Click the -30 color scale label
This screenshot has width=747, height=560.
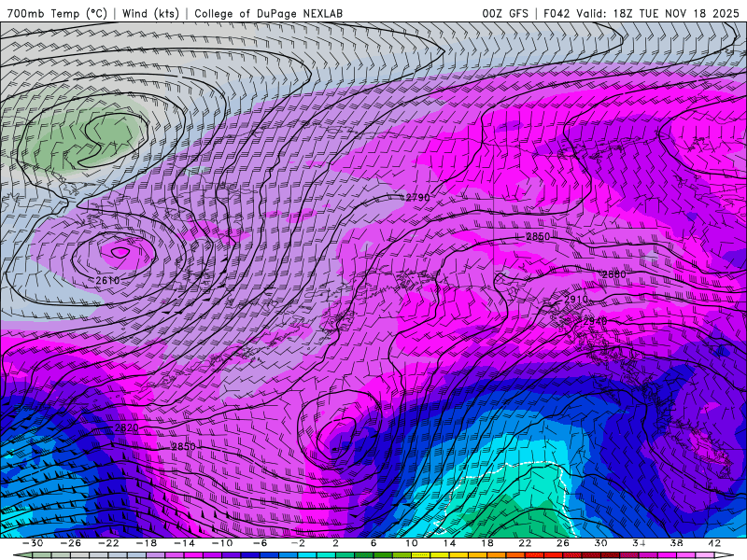(x=33, y=543)
